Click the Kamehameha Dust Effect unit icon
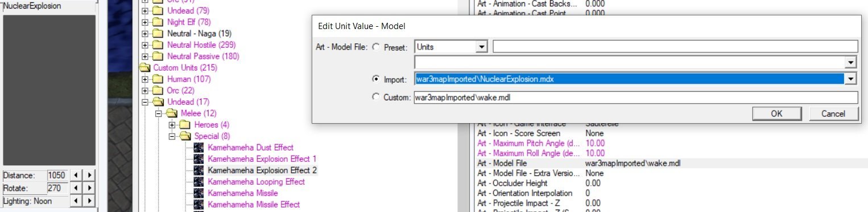The width and height of the screenshot is (868, 212). 199,148
